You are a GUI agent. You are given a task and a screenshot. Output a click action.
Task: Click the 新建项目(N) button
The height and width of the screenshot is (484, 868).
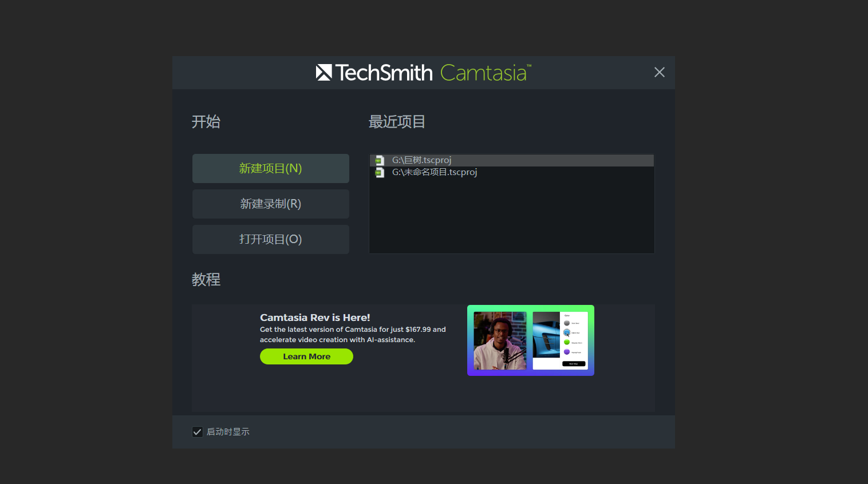(x=271, y=168)
